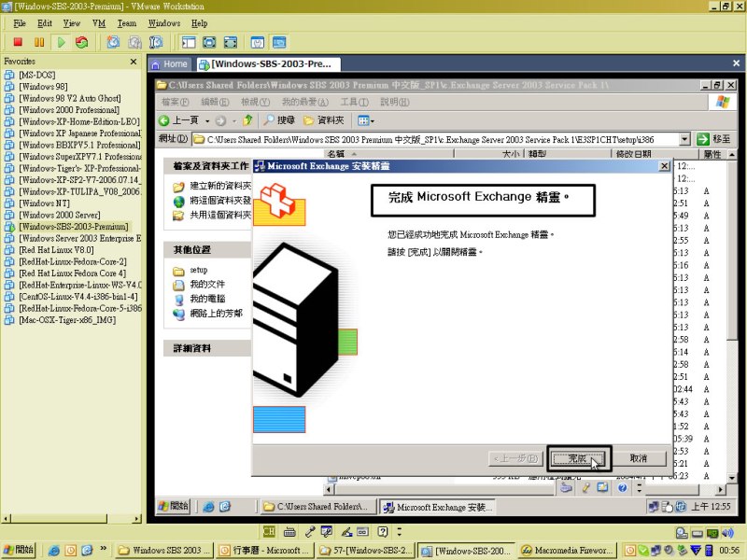The image size is (747, 560).
Task: Open the VMware Team menu
Action: [x=127, y=23]
